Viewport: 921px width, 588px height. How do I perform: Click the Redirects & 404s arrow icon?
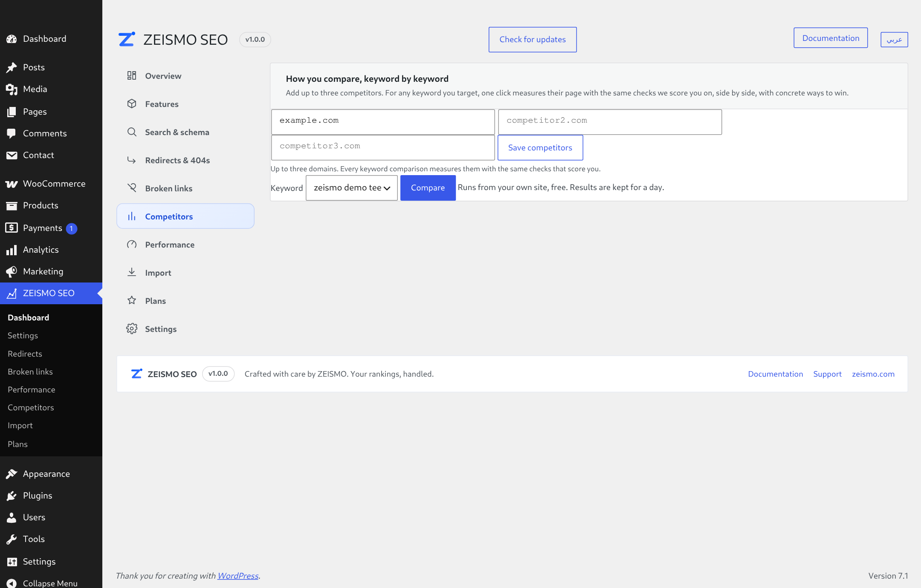point(132,160)
